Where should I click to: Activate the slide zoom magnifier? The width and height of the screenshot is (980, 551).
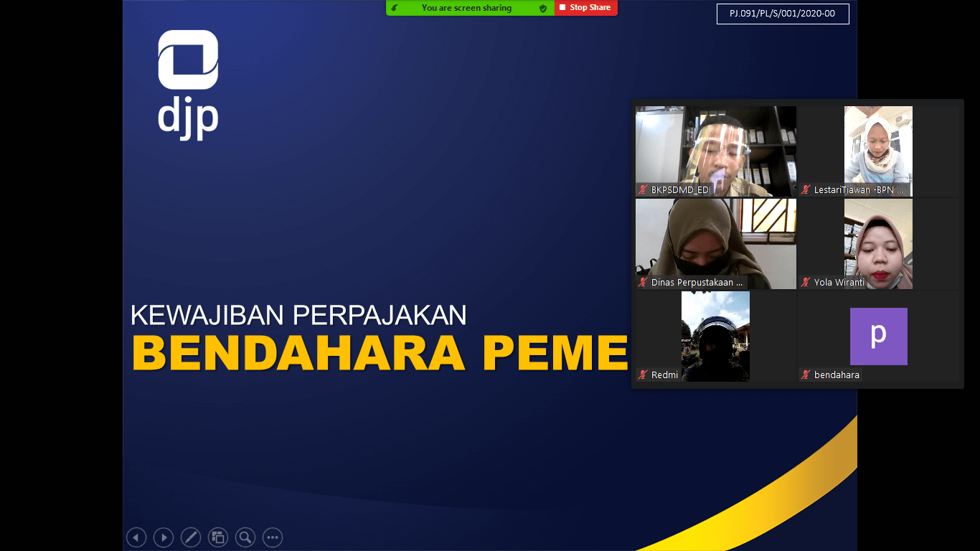245,537
